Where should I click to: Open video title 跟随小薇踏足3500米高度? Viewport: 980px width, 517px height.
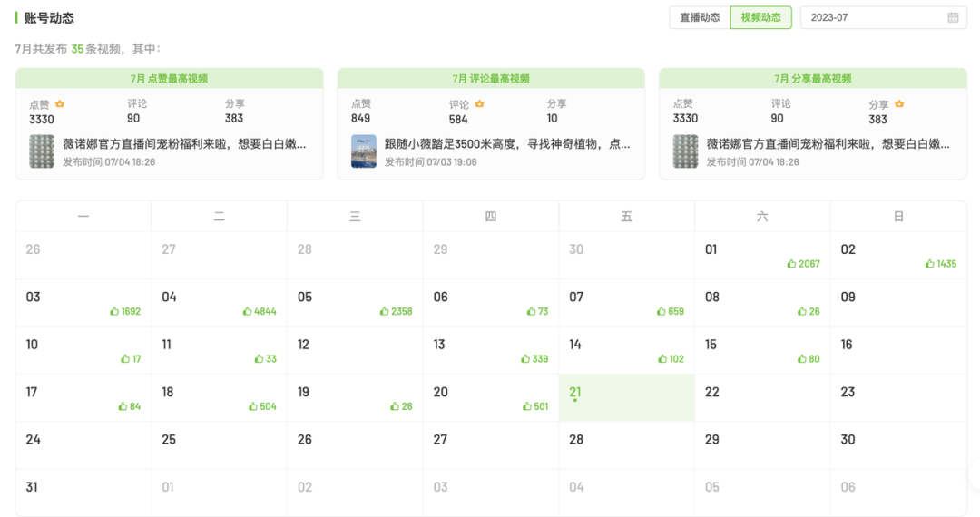[x=506, y=143]
